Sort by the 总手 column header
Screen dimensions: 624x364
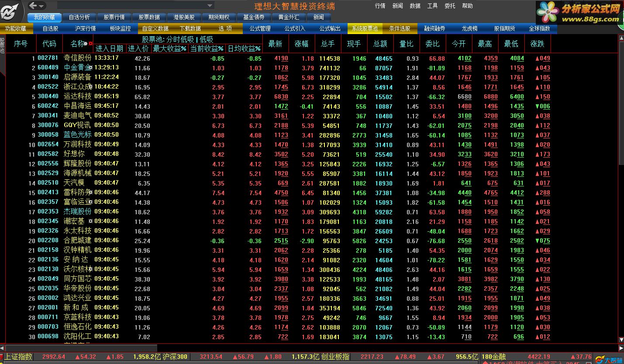tap(328, 44)
